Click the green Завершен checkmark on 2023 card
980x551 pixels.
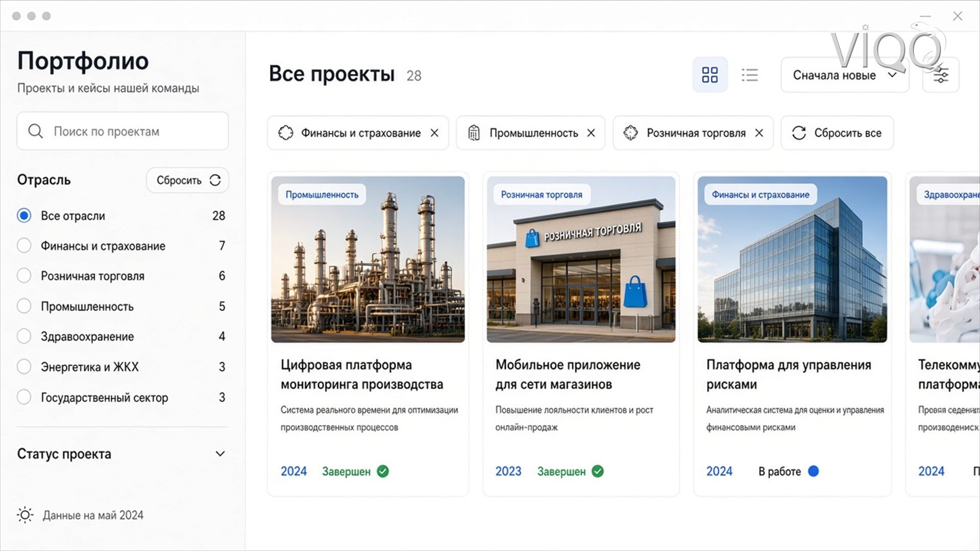[x=598, y=471]
